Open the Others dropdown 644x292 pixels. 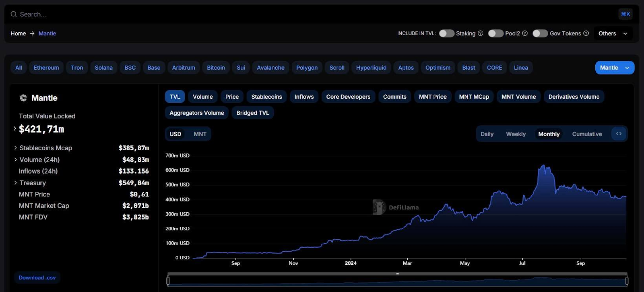pos(613,33)
